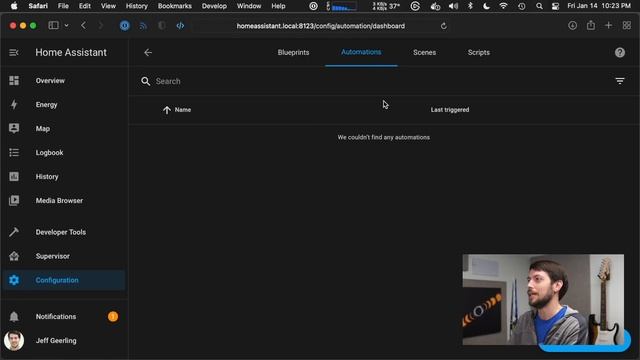Open the Configuration panel
640x360 pixels.
pyautogui.click(x=64, y=280)
